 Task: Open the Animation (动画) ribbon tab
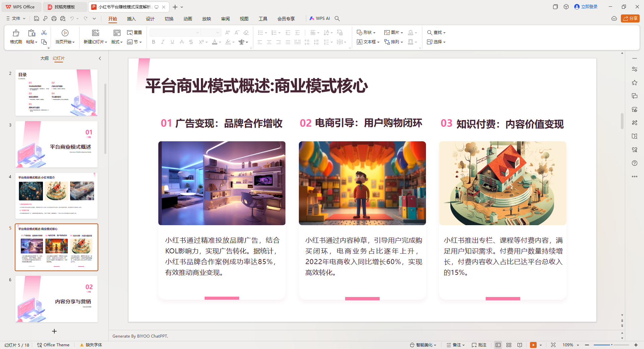coord(188,19)
